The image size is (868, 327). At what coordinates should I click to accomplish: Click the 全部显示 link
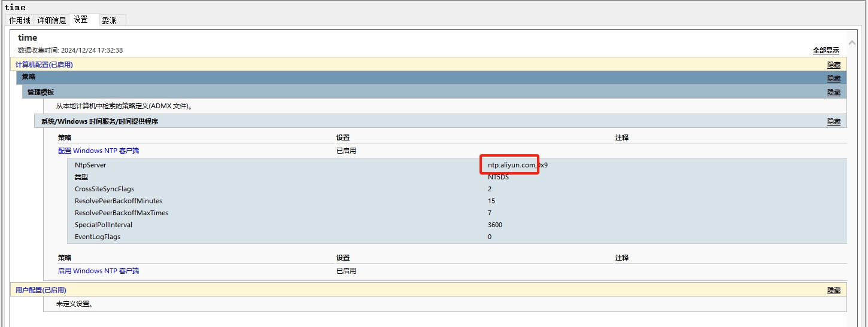(826, 51)
